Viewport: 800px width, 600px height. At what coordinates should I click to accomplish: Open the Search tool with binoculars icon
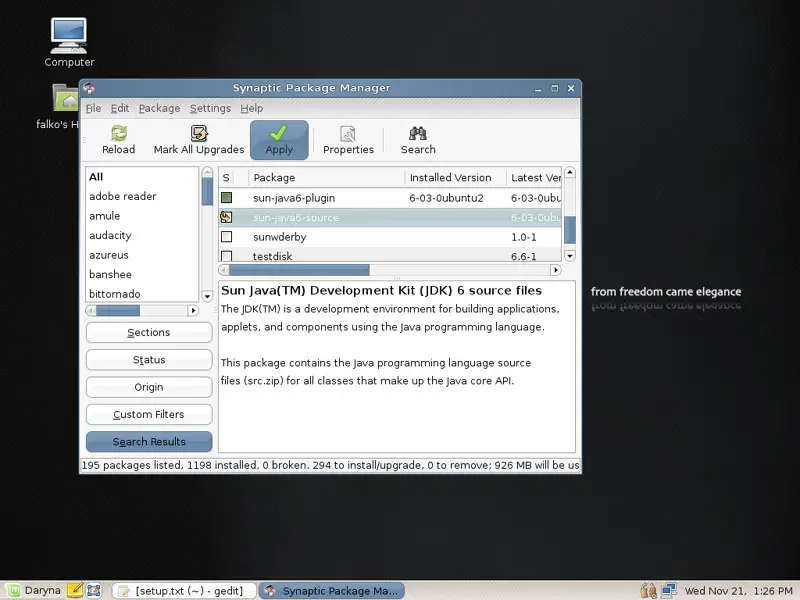point(418,140)
